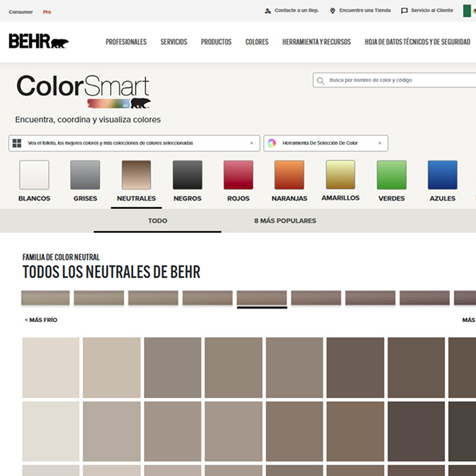Pick the sixth swatch in the first row
The image size is (476, 476).
point(355,368)
